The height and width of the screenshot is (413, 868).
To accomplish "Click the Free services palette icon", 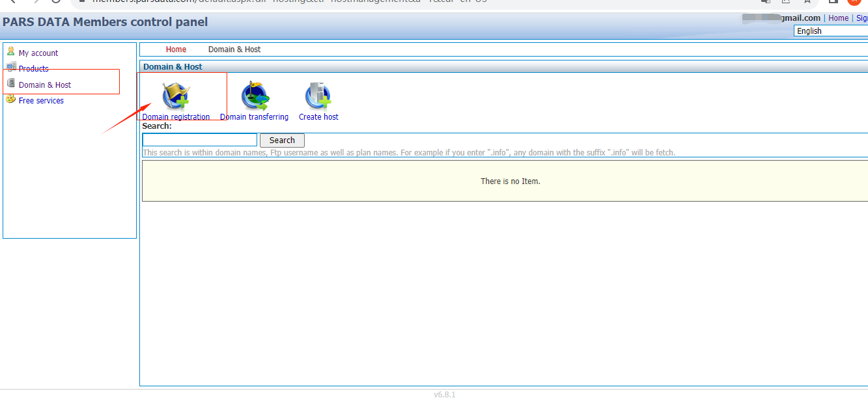I will click(11, 99).
